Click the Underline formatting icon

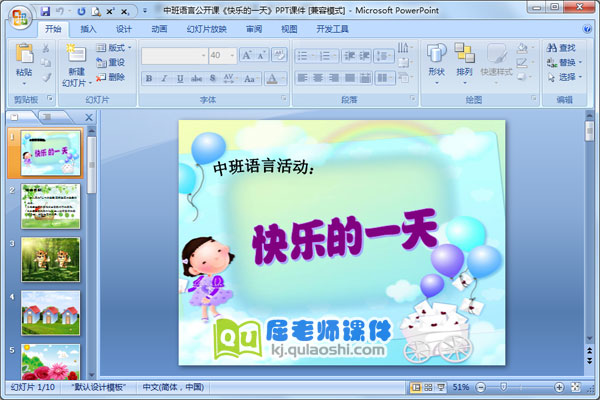180,78
